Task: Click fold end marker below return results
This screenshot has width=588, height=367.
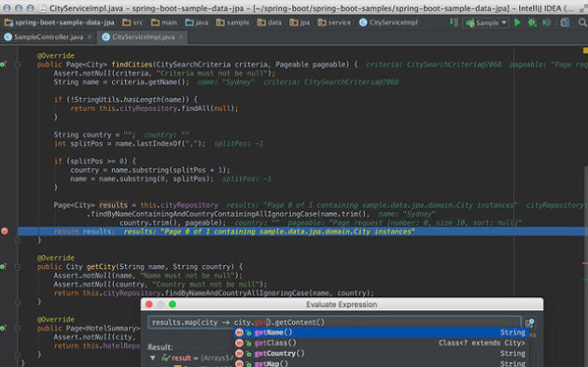Action: (x=18, y=240)
